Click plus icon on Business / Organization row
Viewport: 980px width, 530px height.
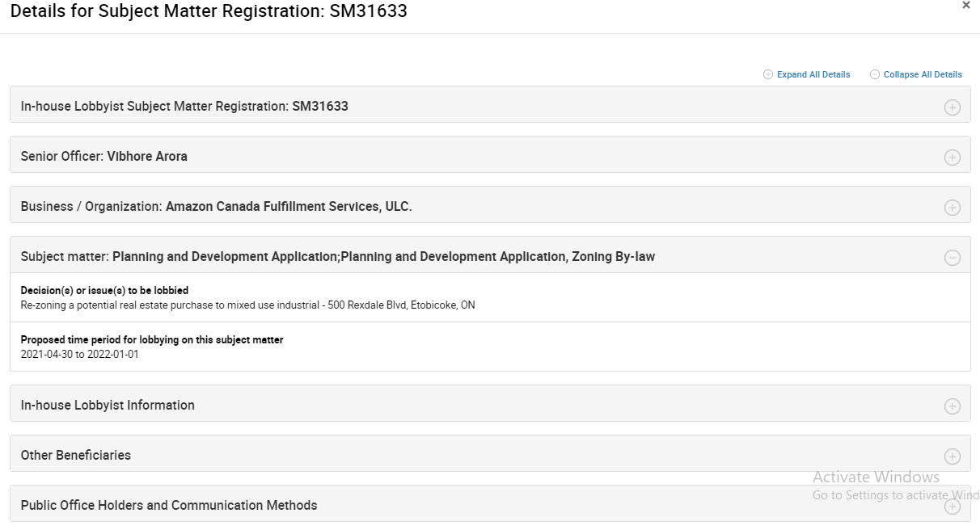[x=953, y=208]
